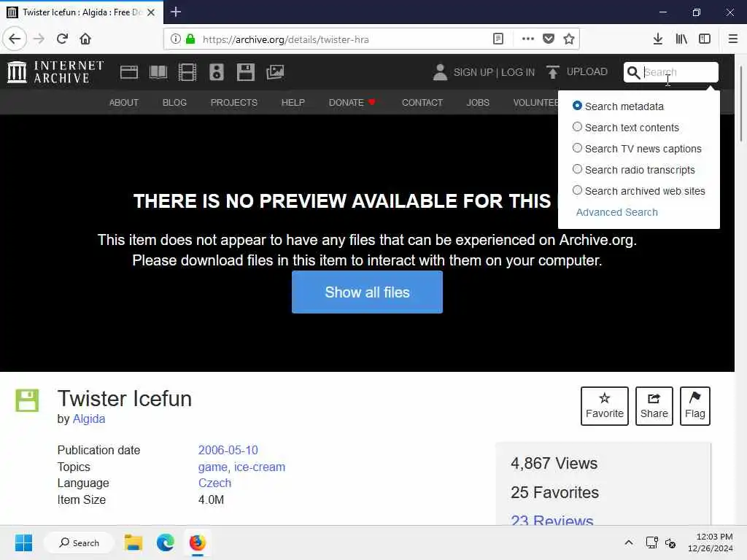Screen dimensions: 747x560
Task: Open the Video film-strip icon
Action: click(187, 72)
